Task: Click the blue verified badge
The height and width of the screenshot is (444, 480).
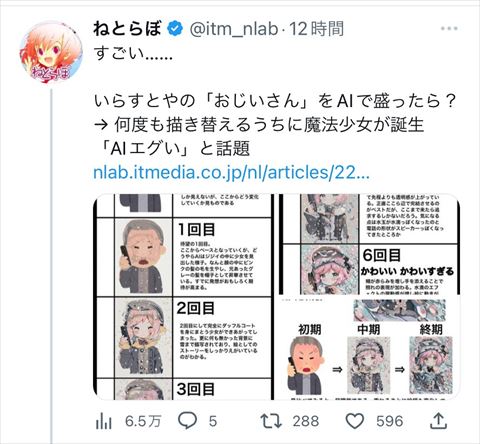Action: 175,29
